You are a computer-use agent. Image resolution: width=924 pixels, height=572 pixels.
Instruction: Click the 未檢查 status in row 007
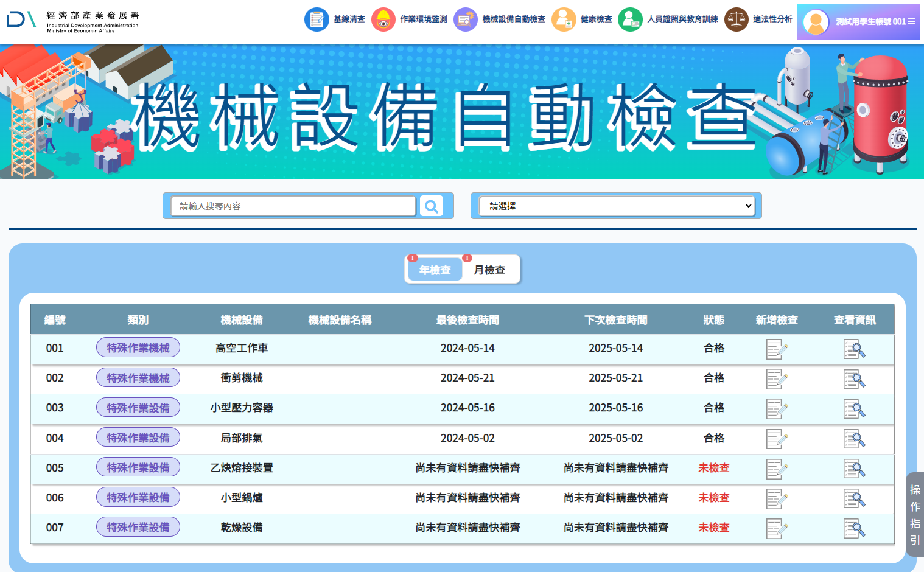[x=714, y=528]
